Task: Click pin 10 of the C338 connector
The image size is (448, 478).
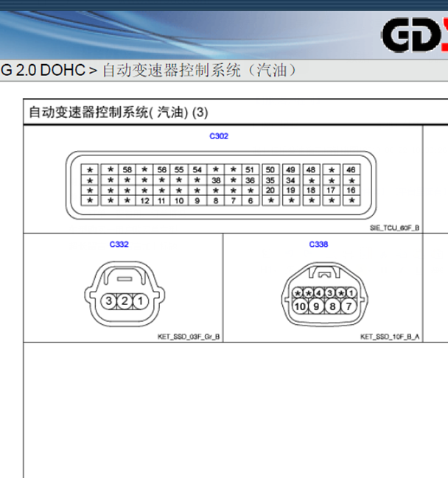Action: coord(300,306)
